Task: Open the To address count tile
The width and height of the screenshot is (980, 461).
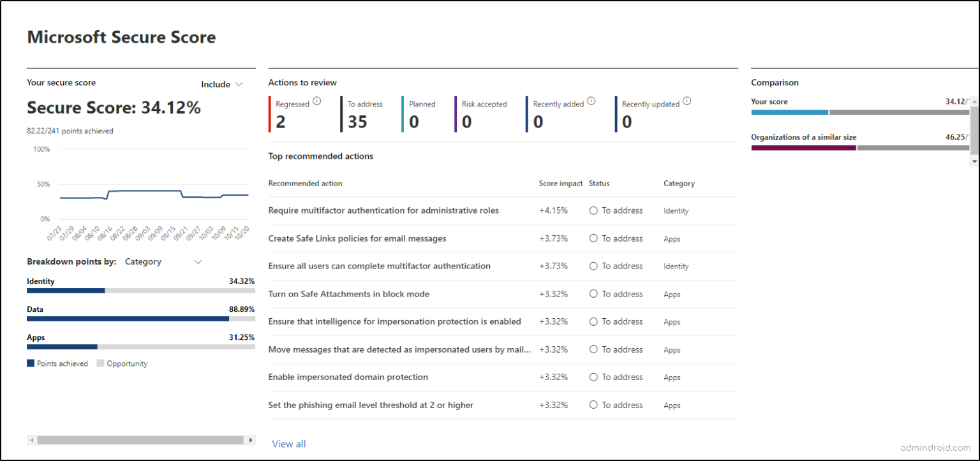Action: [x=361, y=114]
